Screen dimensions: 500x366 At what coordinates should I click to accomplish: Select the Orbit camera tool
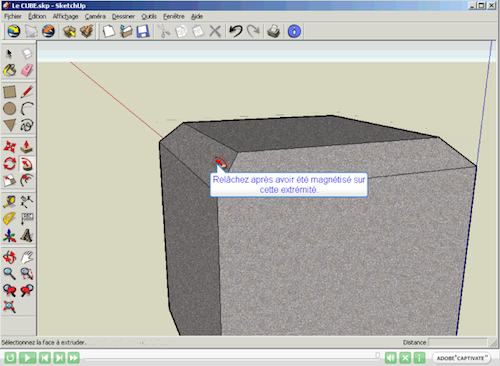coord(9,257)
